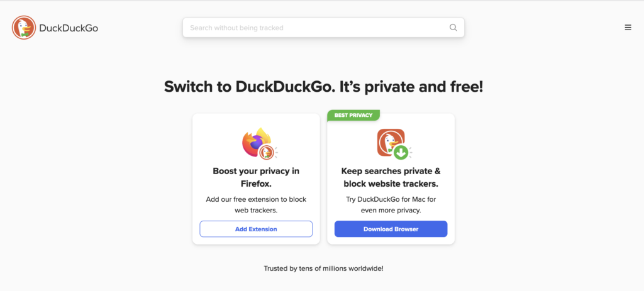
Task: Click the Boost your privacy in Firefox heading
Action: click(x=256, y=177)
